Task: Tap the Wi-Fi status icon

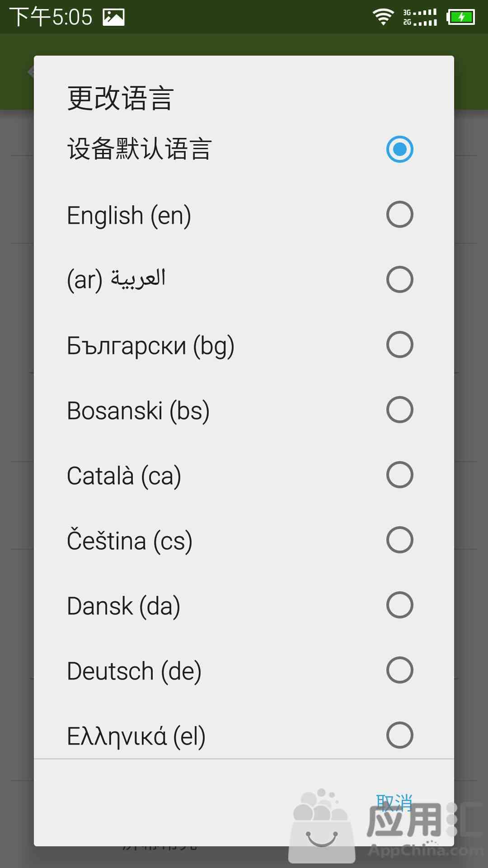Action: 383,17
